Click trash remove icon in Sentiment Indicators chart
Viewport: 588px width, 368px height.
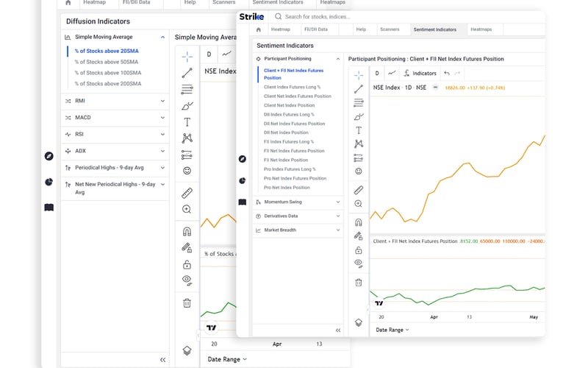click(x=359, y=283)
